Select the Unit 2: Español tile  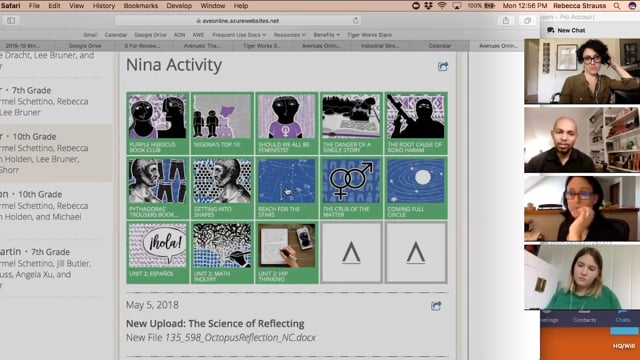click(x=158, y=253)
